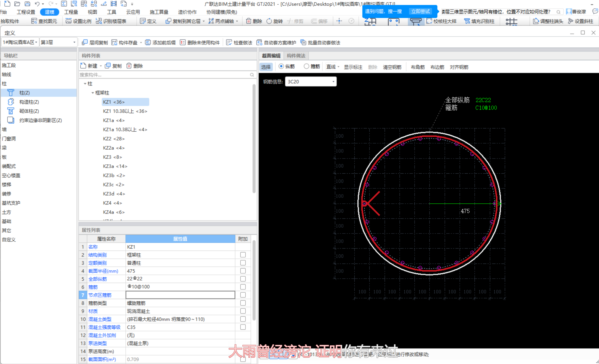Collapse the 柱 tree node
This screenshot has height=364, width=599.
tap(85, 84)
